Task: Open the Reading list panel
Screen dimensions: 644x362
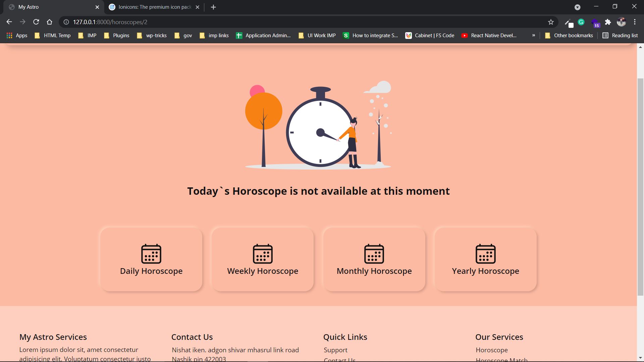Action: 620,36
